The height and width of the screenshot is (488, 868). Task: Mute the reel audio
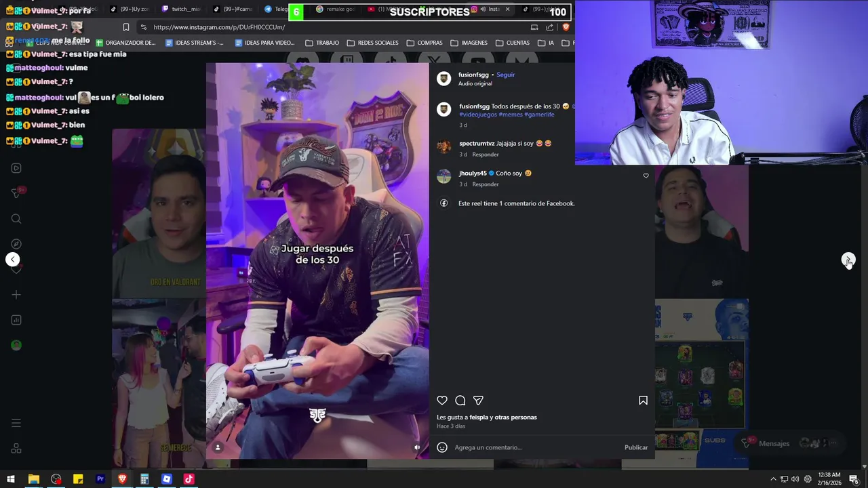(x=417, y=447)
